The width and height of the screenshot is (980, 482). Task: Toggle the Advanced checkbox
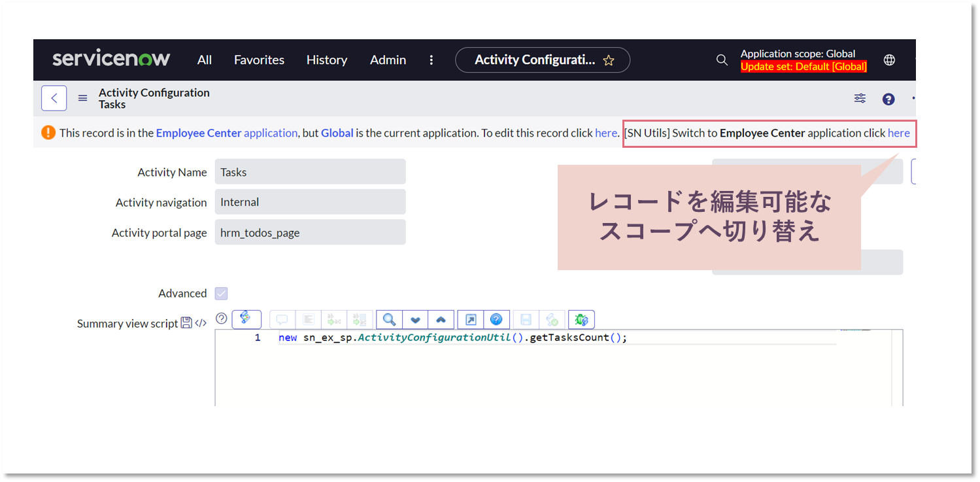(221, 293)
